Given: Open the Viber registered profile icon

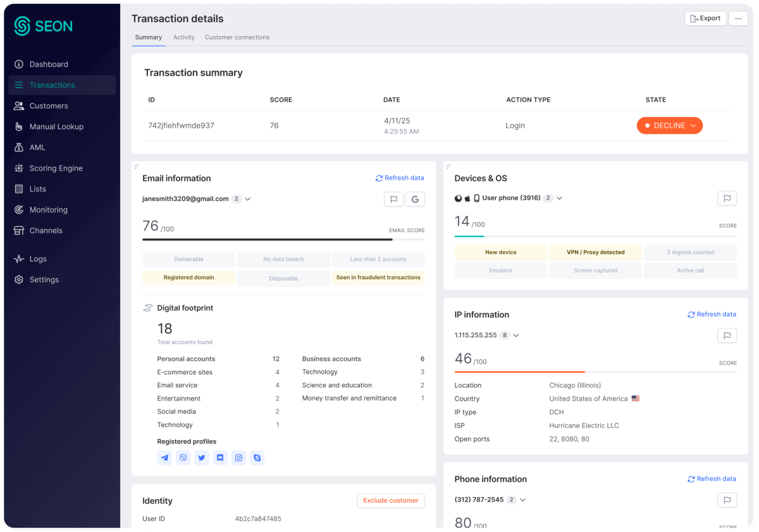Looking at the screenshot, I should pos(183,457).
